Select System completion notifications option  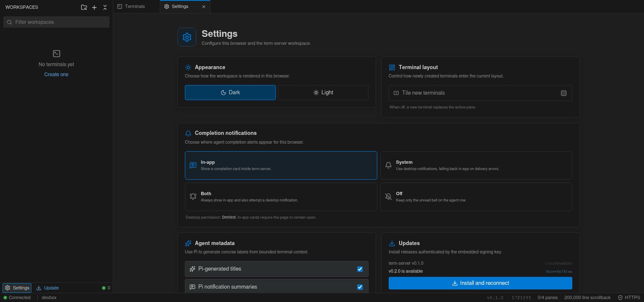pos(476,165)
